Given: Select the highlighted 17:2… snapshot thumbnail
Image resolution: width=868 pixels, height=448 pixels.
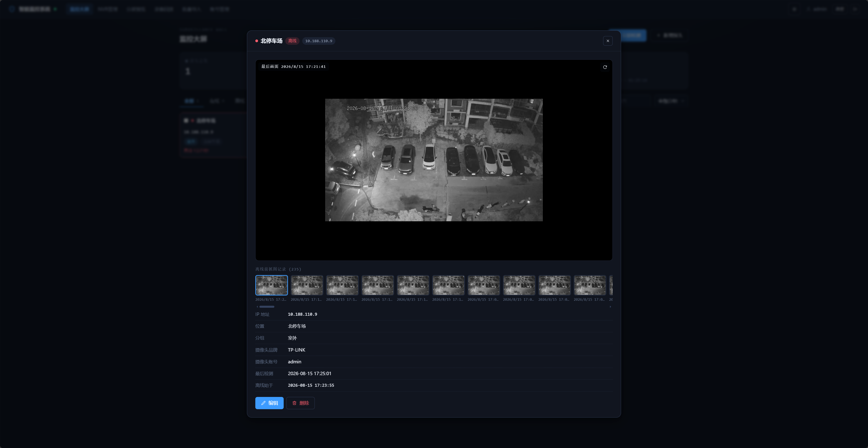Looking at the screenshot, I should tap(272, 285).
